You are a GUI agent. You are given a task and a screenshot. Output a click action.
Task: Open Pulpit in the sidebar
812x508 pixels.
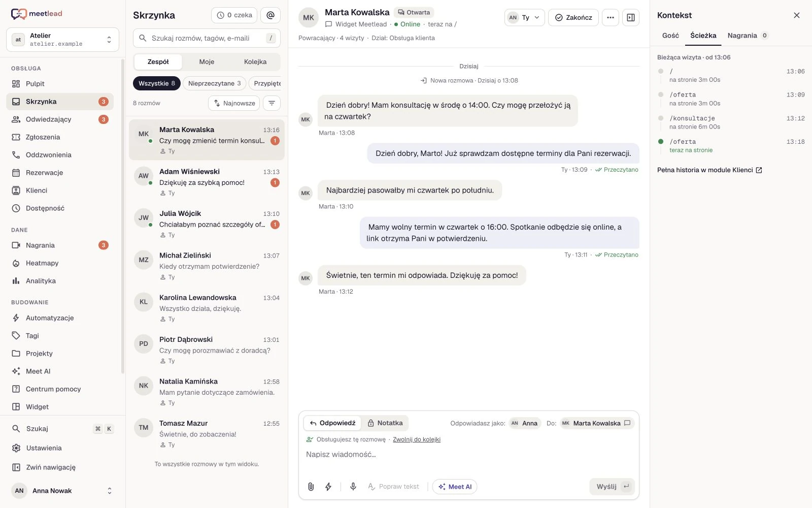60,84
